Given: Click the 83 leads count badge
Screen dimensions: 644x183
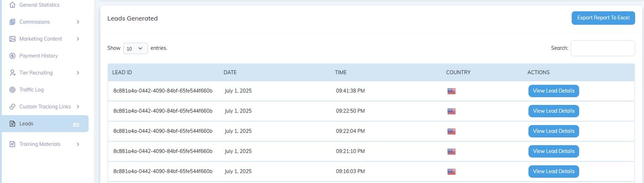Looking at the screenshot, I should point(76,125).
